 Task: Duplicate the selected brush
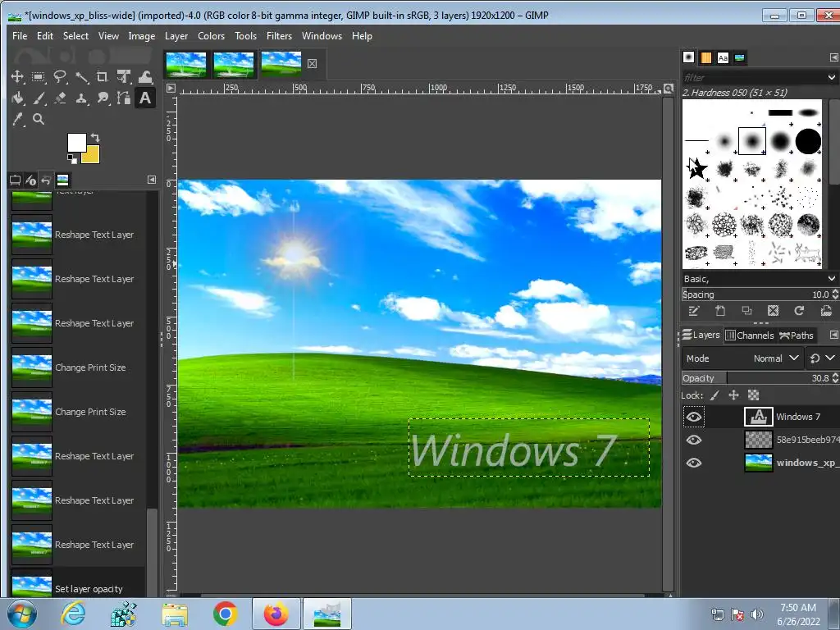[x=746, y=311]
